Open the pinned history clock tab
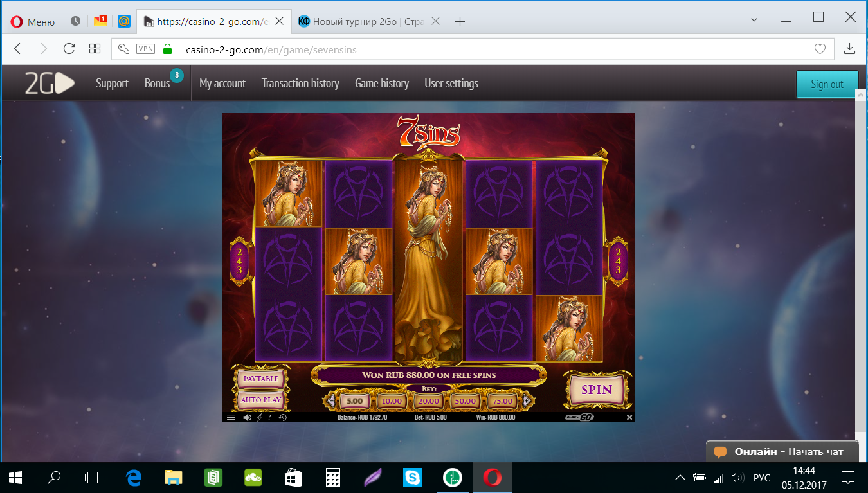This screenshot has height=493, width=868. coord(75,21)
